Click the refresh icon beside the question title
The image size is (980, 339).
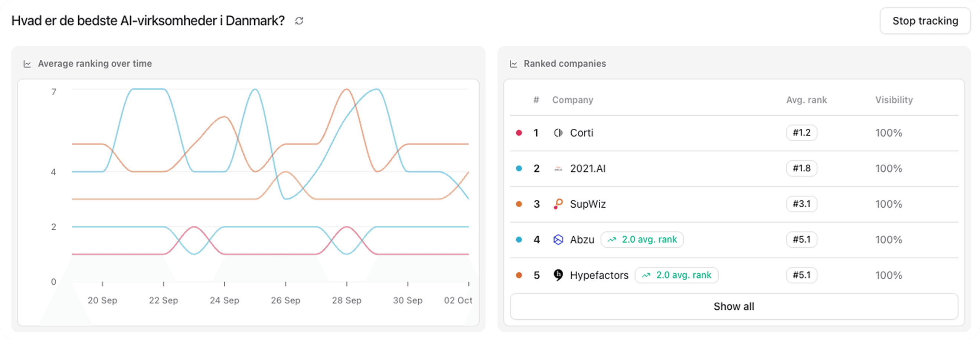(299, 21)
